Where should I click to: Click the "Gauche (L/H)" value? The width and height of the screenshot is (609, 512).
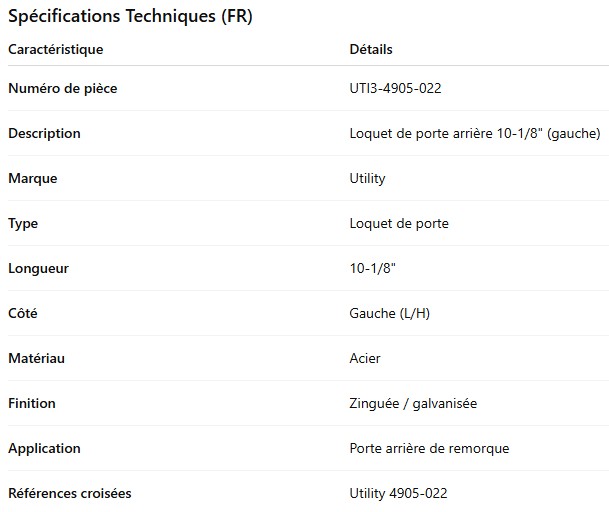click(x=390, y=313)
